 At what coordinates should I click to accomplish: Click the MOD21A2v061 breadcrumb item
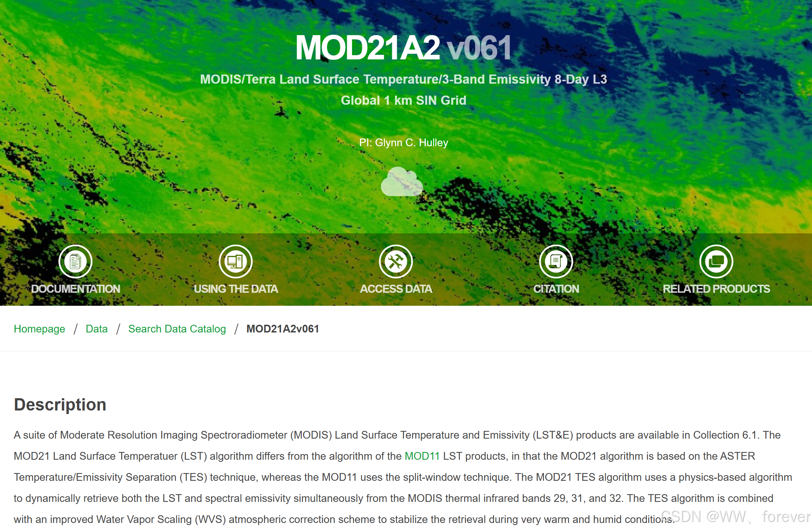282,329
